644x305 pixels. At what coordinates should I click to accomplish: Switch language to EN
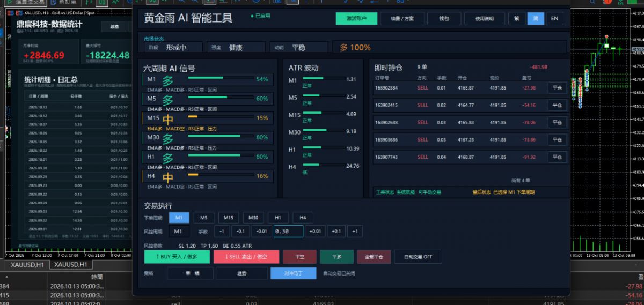554,18
